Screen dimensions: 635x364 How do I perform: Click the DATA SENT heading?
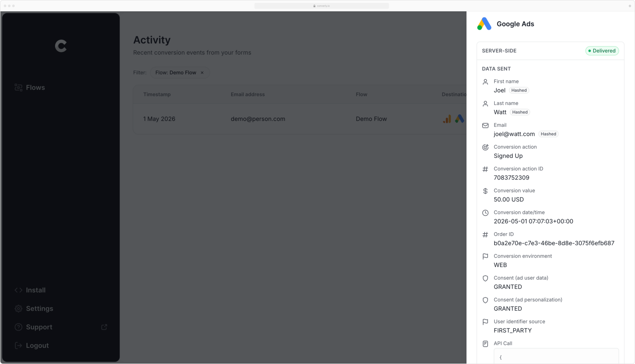tap(496, 69)
